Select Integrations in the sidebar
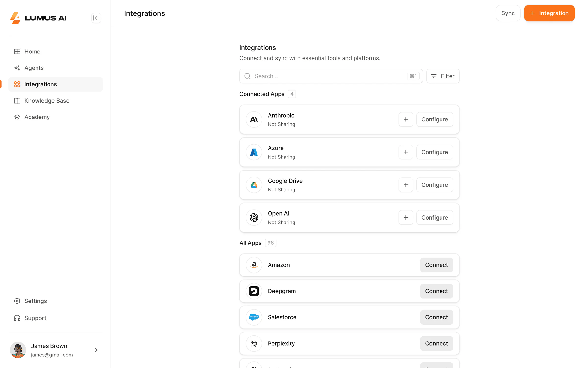 55,84
